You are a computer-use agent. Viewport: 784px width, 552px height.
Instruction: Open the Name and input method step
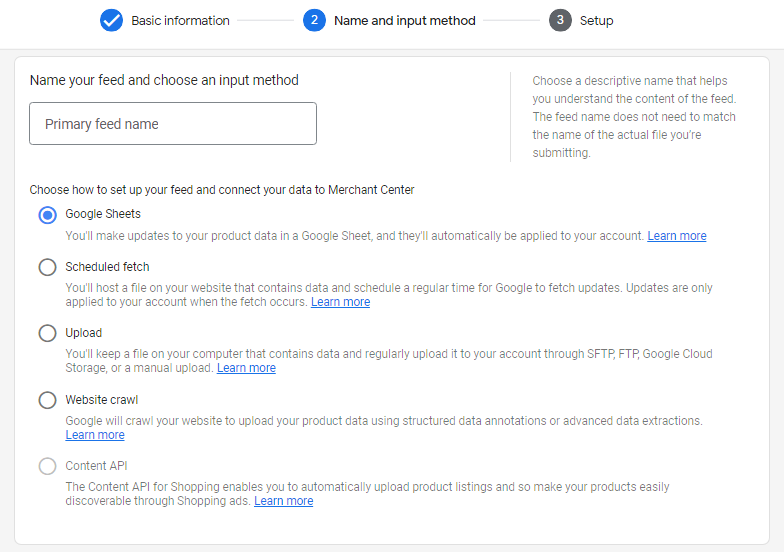(404, 20)
